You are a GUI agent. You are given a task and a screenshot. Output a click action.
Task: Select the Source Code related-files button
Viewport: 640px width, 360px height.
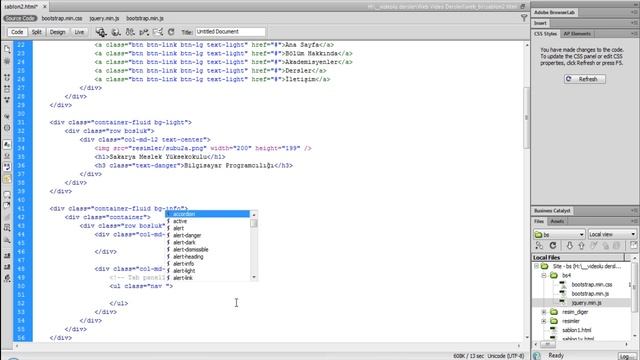click(x=20, y=18)
